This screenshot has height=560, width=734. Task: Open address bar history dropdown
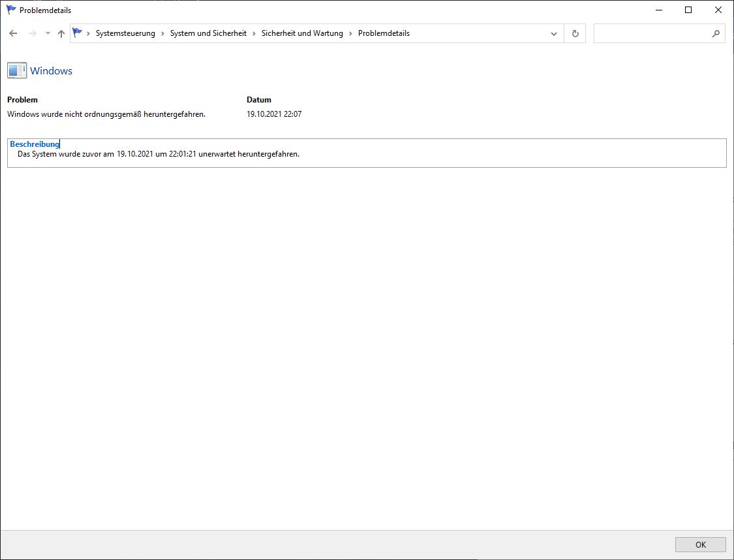pyautogui.click(x=554, y=34)
